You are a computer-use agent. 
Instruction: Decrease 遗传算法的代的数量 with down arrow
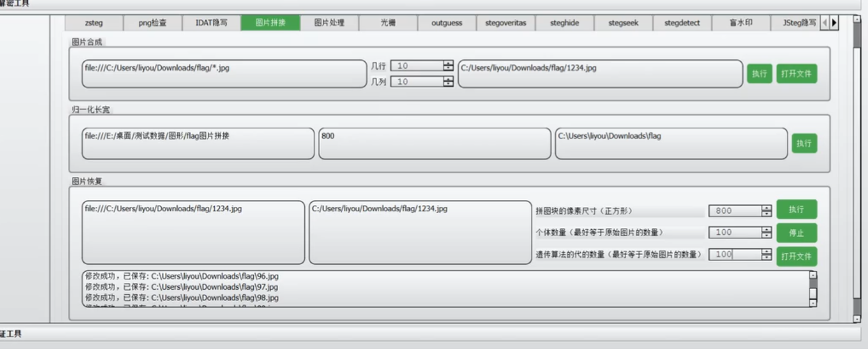click(766, 257)
